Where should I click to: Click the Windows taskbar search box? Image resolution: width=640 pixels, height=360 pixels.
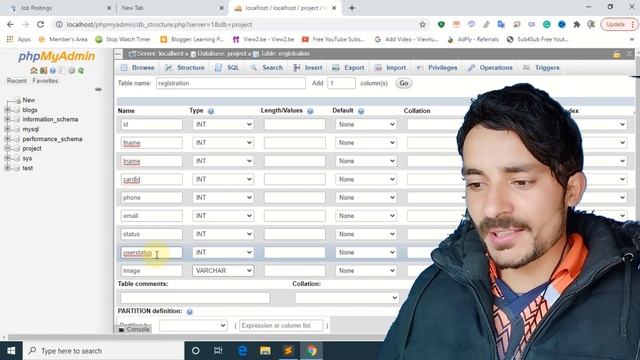[x=103, y=351]
